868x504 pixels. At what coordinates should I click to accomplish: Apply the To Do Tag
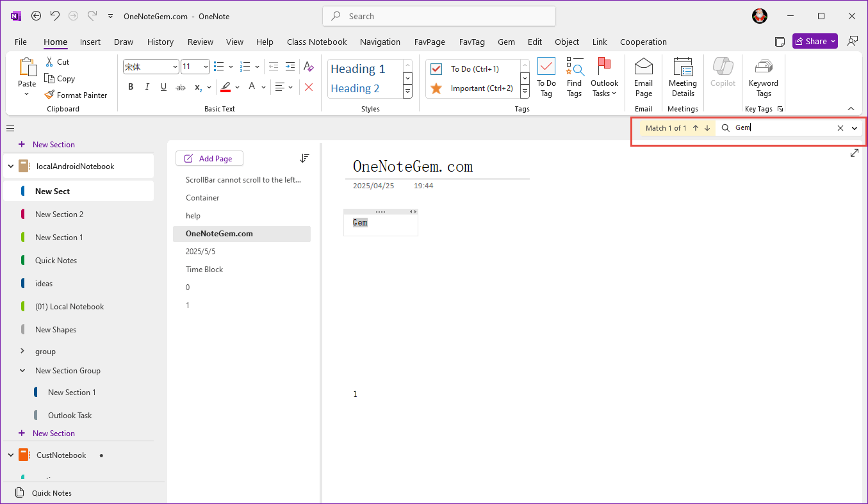click(546, 77)
